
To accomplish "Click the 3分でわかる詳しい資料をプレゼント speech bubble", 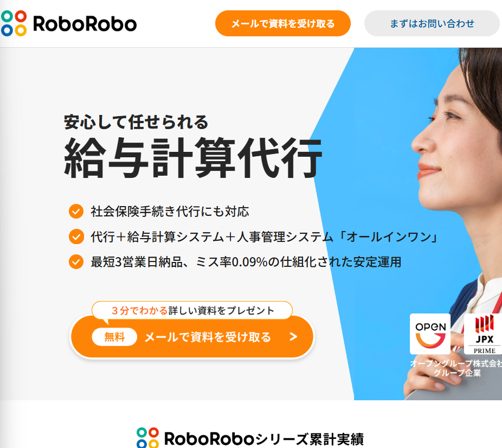I will pyautogui.click(x=192, y=310).
